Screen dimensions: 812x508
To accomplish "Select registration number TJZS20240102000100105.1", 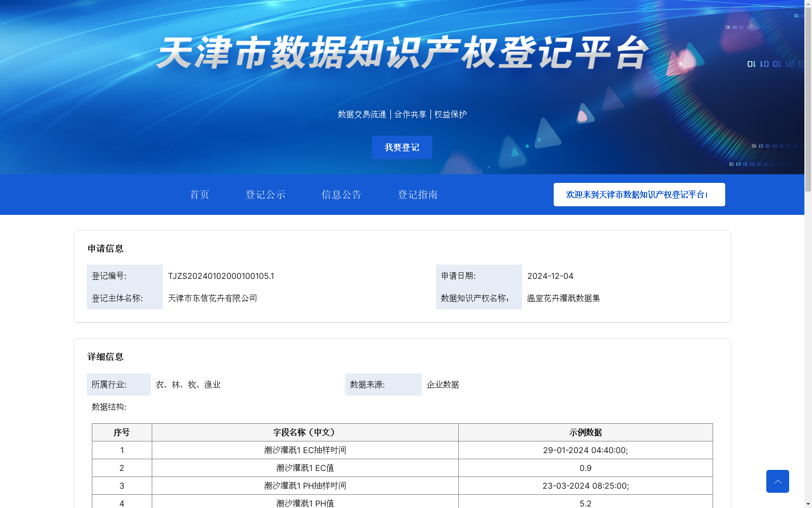I will (x=221, y=276).
